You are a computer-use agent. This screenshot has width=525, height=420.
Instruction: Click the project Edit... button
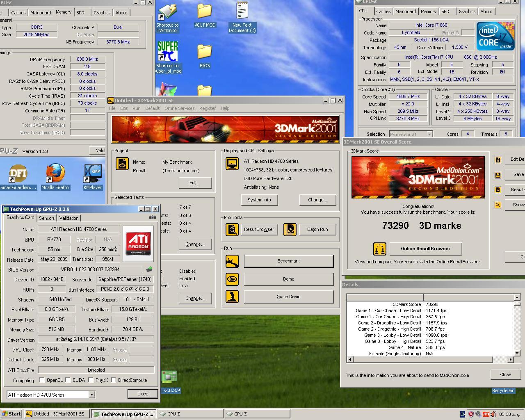tap(195, 183)
